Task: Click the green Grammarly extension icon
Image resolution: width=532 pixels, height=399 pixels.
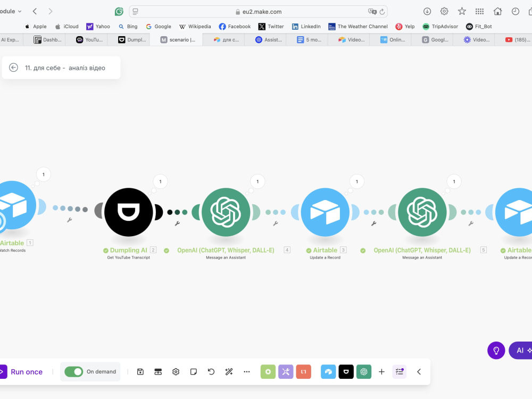Action: 119,12
